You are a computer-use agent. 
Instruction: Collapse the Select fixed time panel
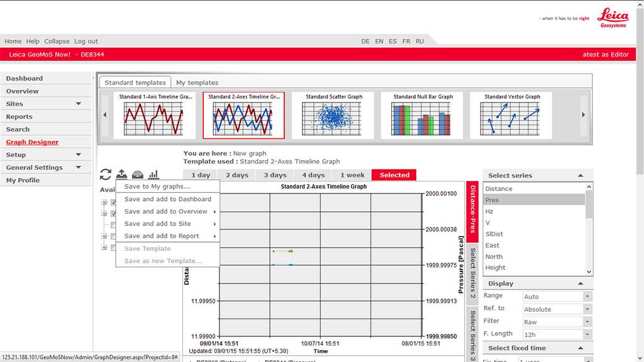coord(580,348)
